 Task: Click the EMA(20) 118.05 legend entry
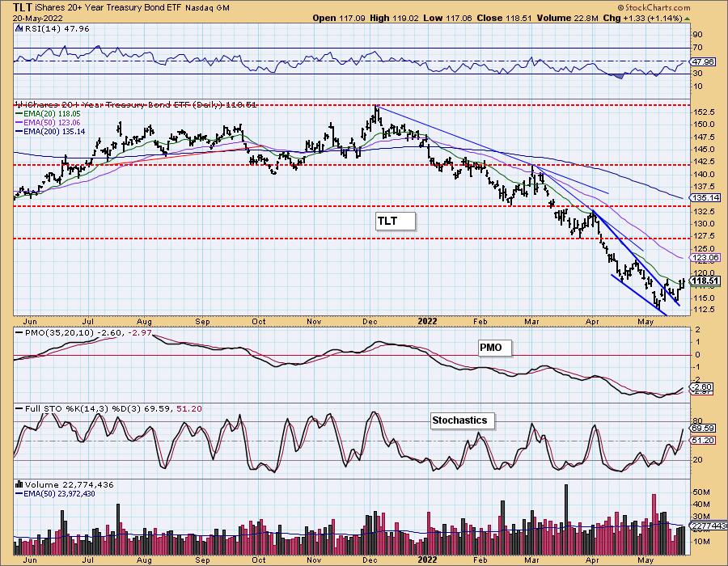point(53,113)
